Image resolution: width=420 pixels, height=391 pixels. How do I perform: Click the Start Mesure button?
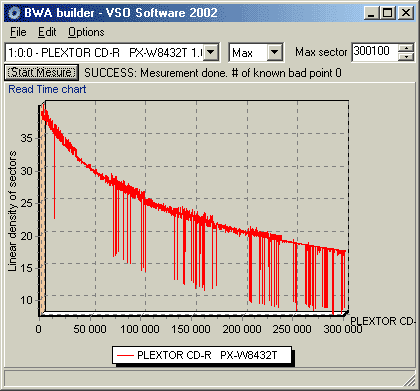point(41,72)
